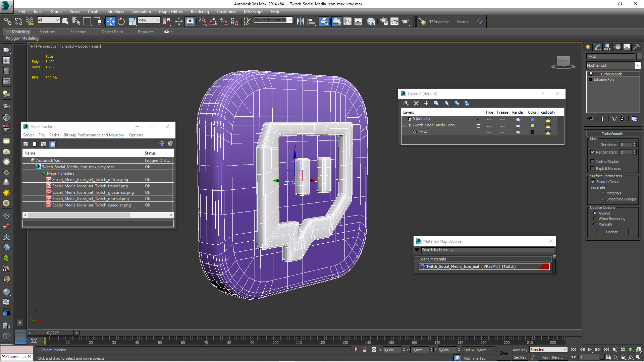
Task: Open Render Setup teapot icon
Action: coord(384,21)
